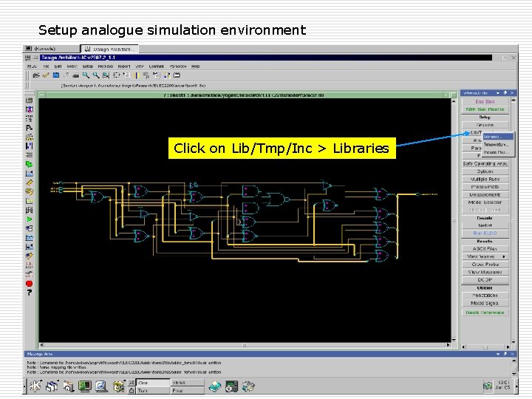The height and width of the screenshot is (399, 532).
Task: Click the ASCII Files button
Action: pyautogui.click(x=485, y=249)
